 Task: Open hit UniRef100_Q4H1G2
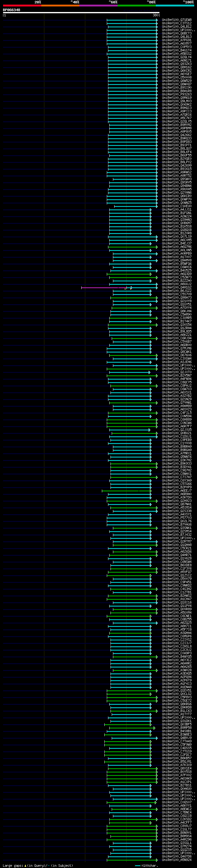177,287
